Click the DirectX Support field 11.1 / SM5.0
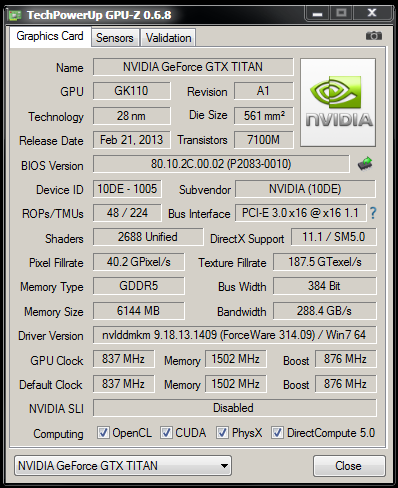398x488 pixels. [x=334, y=237]
